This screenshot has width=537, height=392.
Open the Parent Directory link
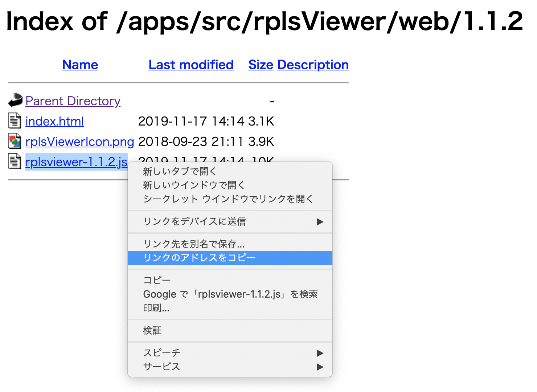point(73,101)
